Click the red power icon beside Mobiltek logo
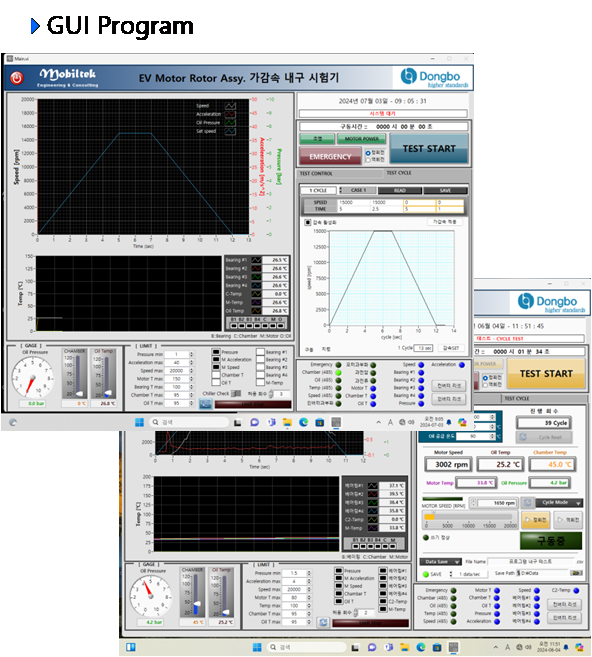 (x=17, y=78)
